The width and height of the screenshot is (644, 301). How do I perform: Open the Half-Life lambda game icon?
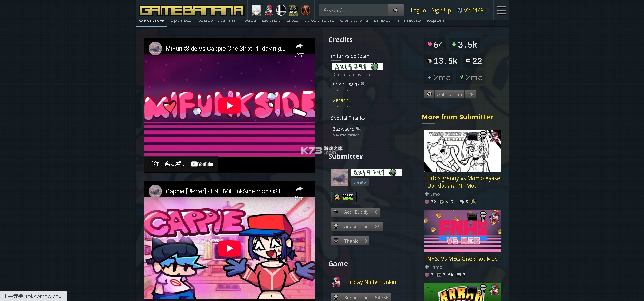[x=306, y=10]
